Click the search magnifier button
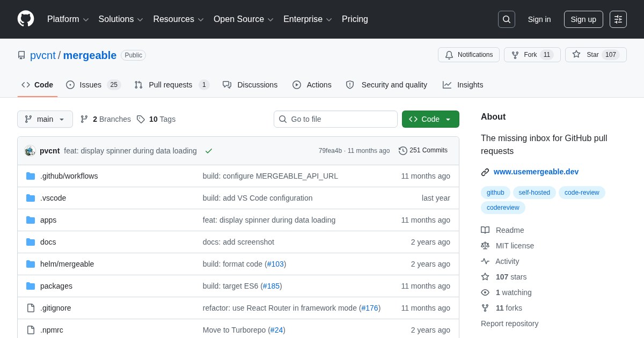This screenshot has height=338, width=644. pos(507,19)
